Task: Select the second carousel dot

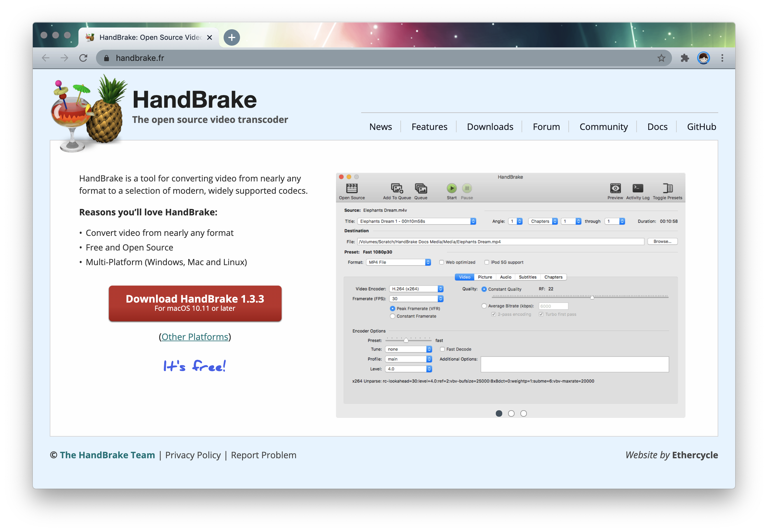Action: (511, 413)
